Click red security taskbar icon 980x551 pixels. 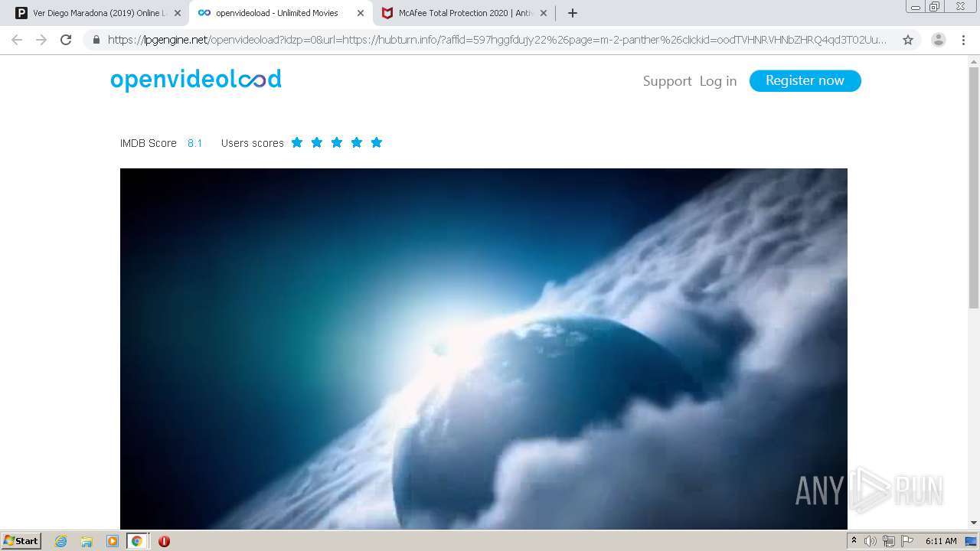164,541
